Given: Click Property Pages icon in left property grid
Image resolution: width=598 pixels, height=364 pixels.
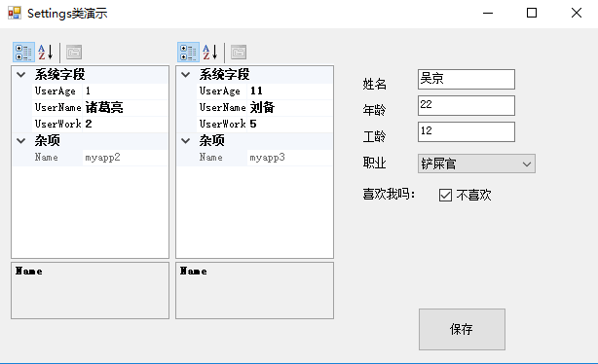Looking at the screenshot, I should click(74, 53).
